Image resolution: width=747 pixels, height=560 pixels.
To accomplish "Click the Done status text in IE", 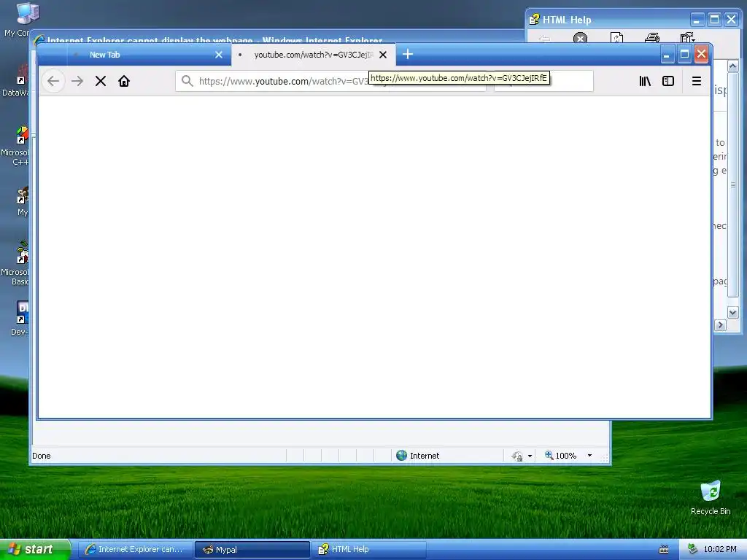I will tap(42, 456).
